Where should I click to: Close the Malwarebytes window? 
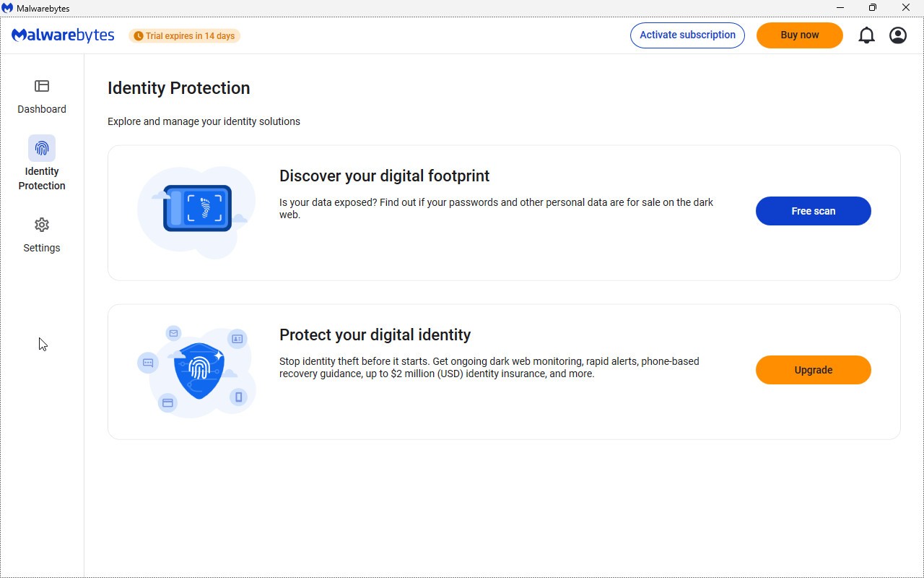pyautogui.click(x=906, y=8)
